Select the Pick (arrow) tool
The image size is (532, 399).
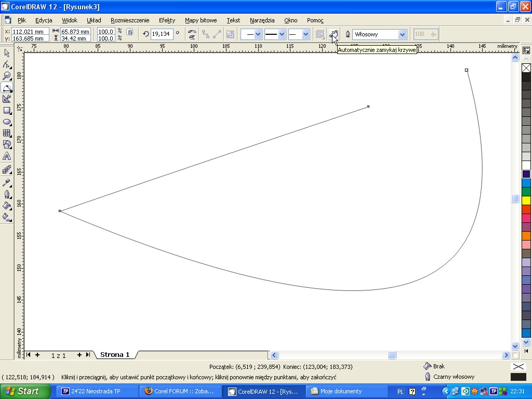[x=7, y=53]
